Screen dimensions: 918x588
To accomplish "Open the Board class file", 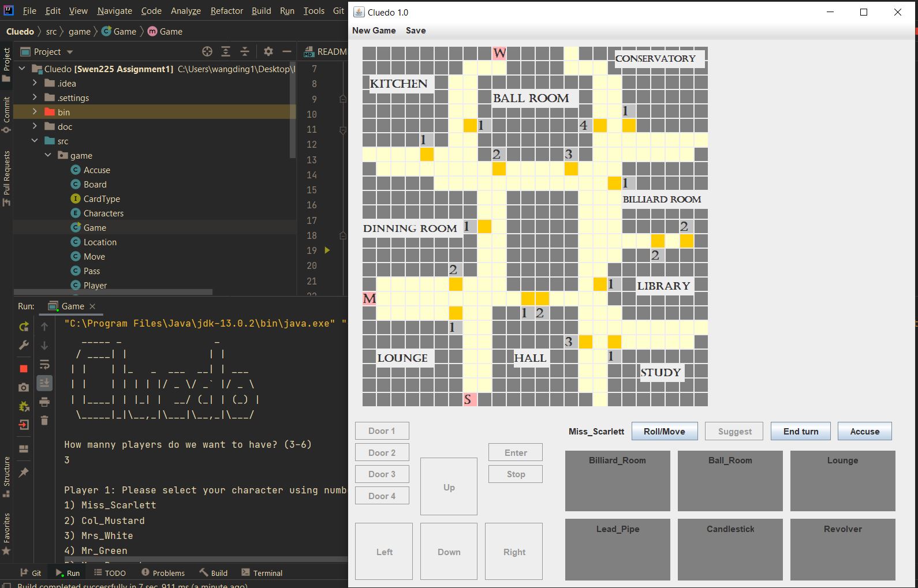I will (x=95, y=185).
